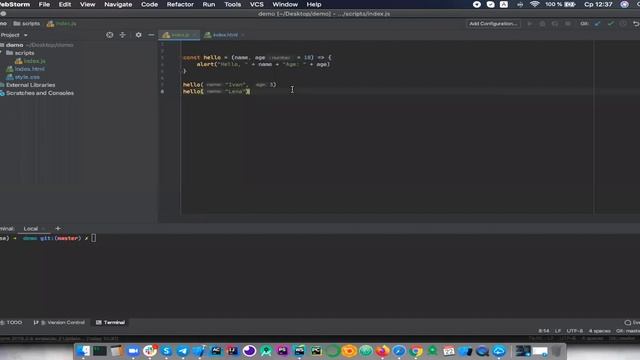Image resolution: width=640 pixels, height=360 pixels.
Task: Click the Git rollback arrow icon
Action: [636, 24]
